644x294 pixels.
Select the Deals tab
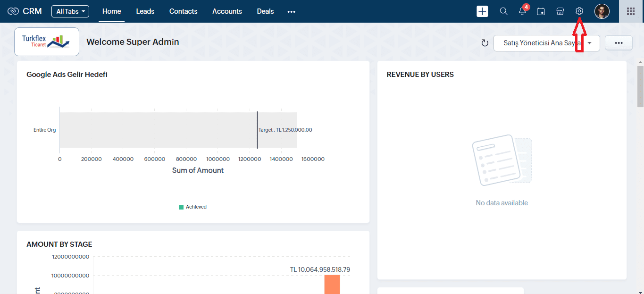pos(265,11)
